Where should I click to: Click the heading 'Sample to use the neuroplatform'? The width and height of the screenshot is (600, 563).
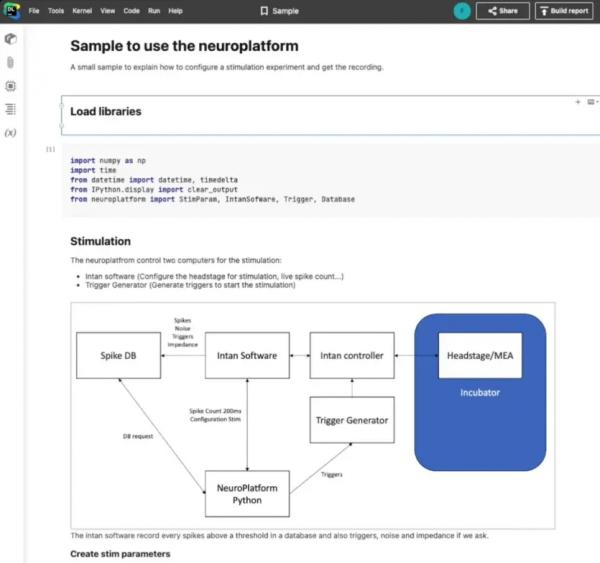(x=184, y=46)
